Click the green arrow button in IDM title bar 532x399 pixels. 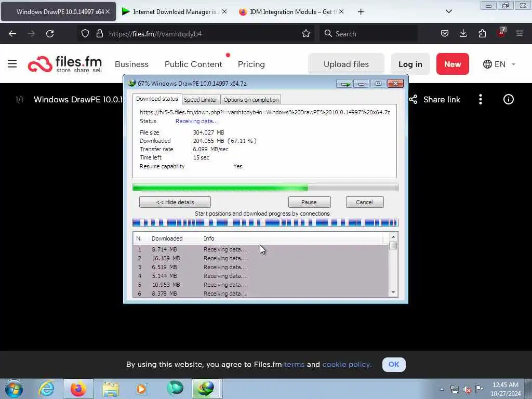click(344, 84)
